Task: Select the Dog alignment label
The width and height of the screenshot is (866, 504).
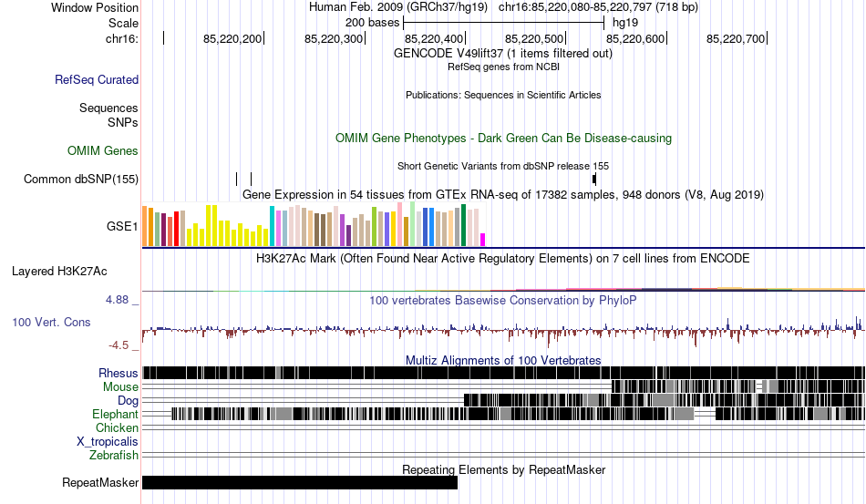Action: point(128,401)
